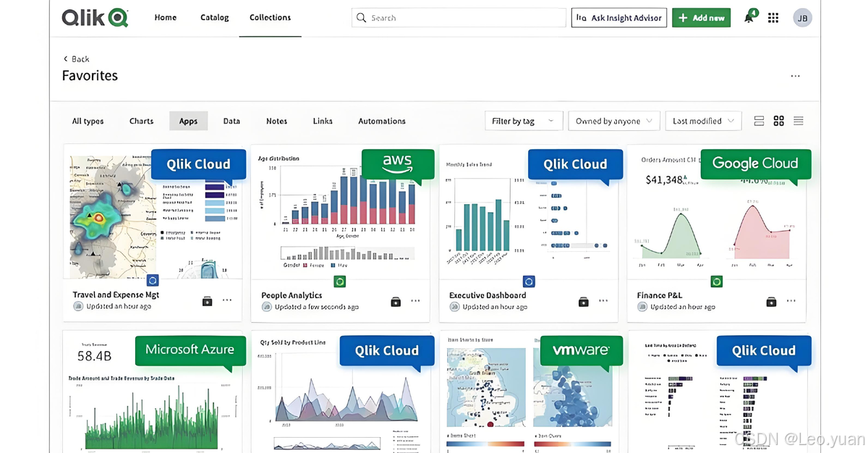Open the apps grid launcher
The width and height of the screenshot is (868, 453).
[773, 18]
